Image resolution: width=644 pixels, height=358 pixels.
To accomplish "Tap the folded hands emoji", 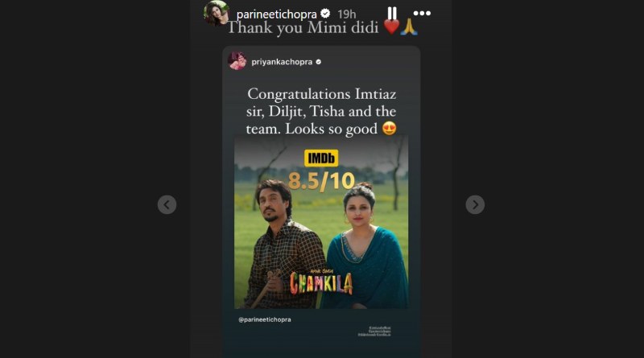I will pos(409,27).
